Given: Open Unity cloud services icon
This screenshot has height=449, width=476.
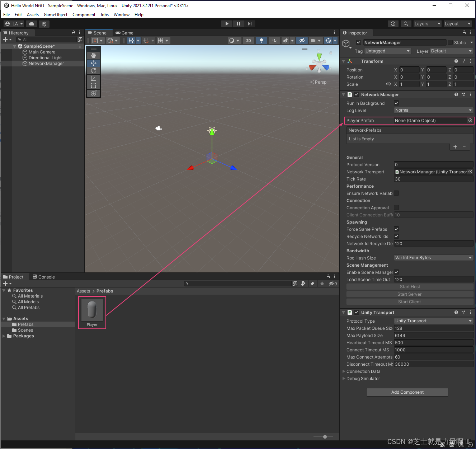Looking at the screenshot, I should tap(32, 24).
